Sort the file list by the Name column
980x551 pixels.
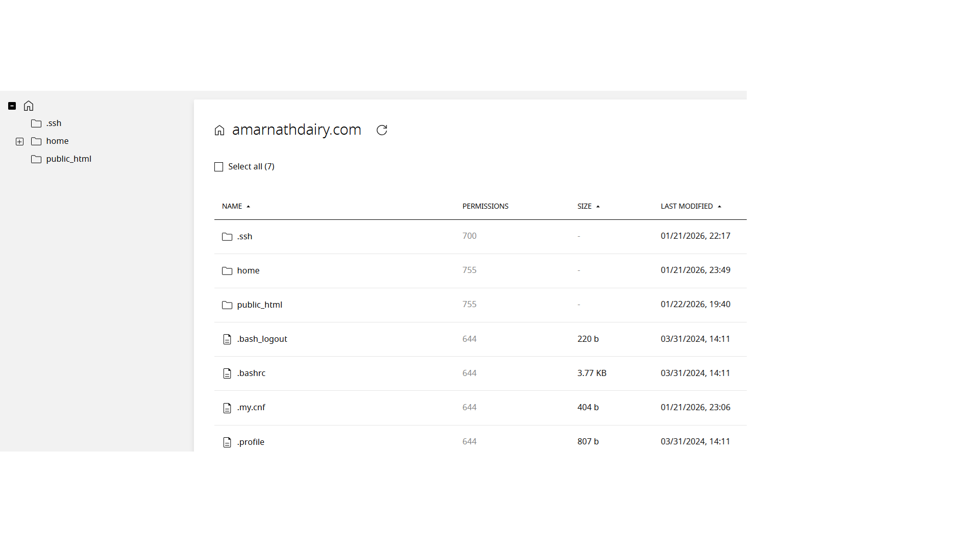point(232,206)
